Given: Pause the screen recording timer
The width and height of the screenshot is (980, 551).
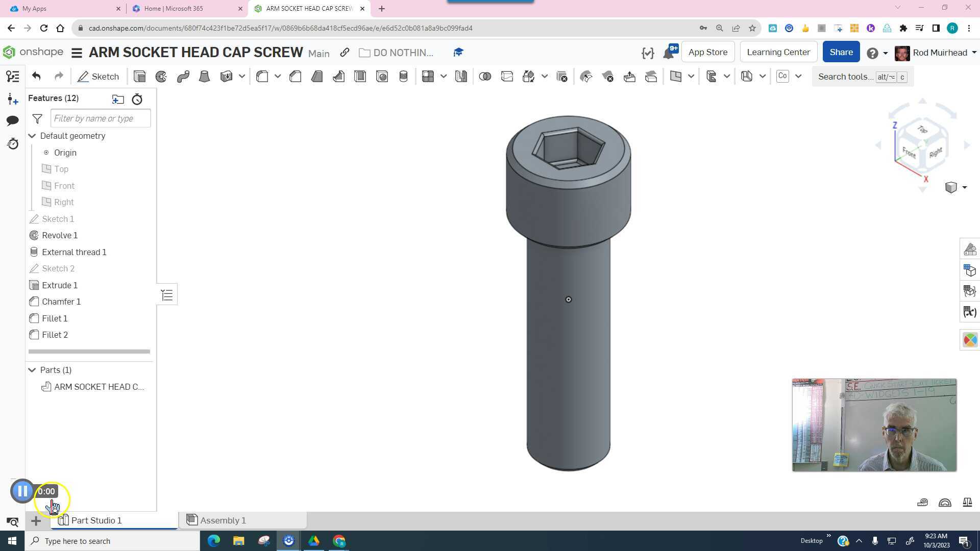Looking at the screenshot, I should click(22, 491).
